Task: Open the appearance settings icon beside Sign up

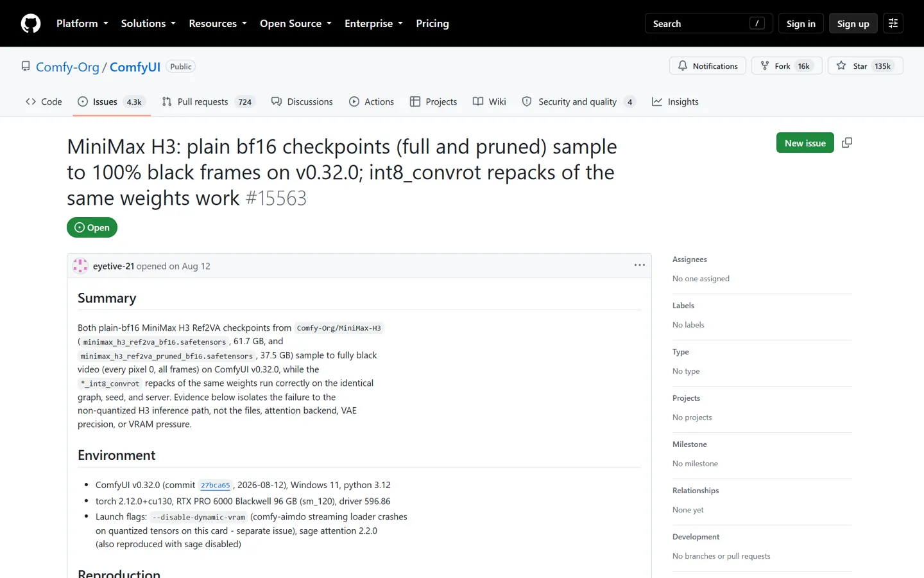Action: [893, 23]
